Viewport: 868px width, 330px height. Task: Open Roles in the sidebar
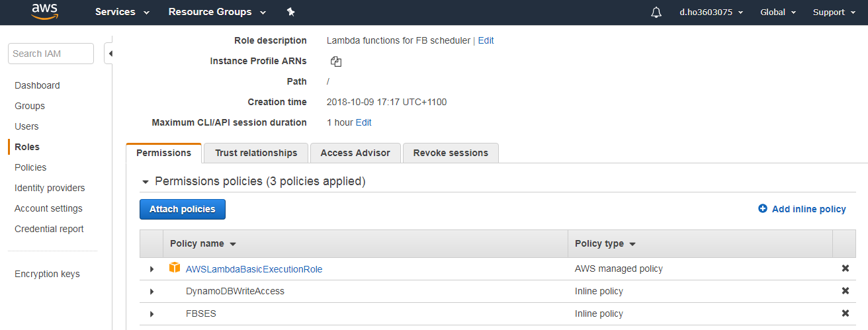tap(27, 147)
